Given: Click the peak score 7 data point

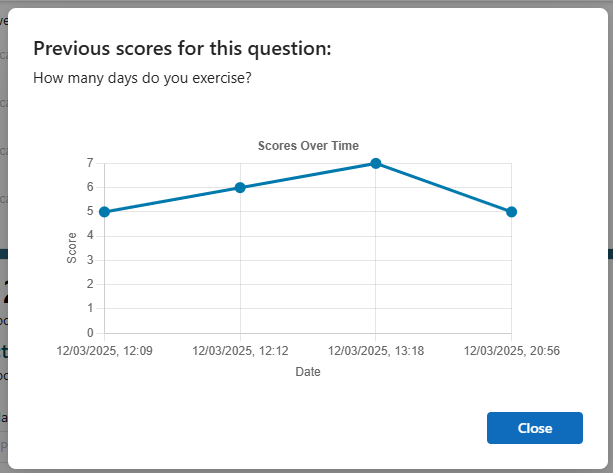Looking at the screenshot, I should tap(376, 163).
